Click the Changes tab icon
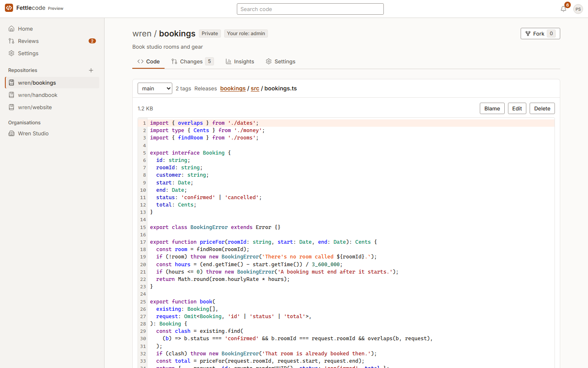This screenshot has height=368, width=588. pyautogui.click(x=174, y=61)
